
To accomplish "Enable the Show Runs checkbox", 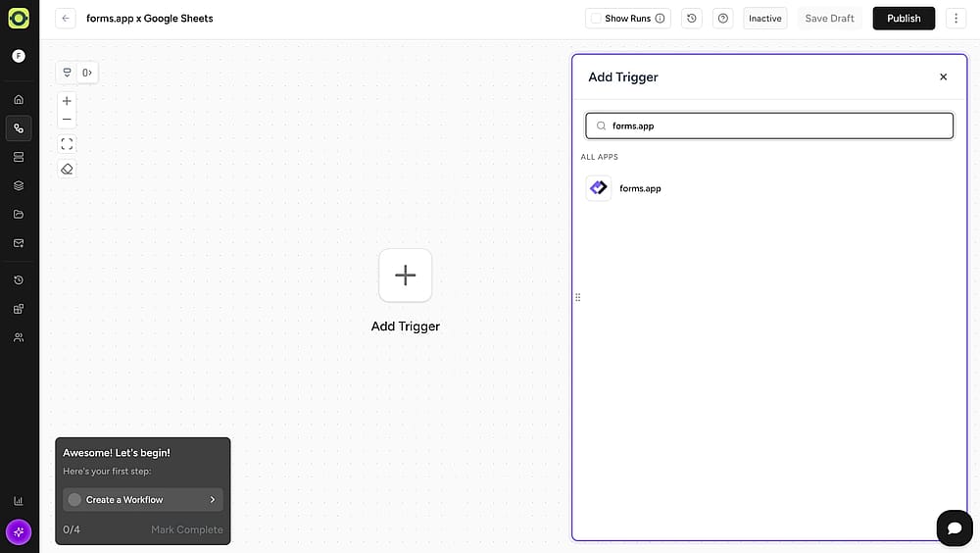I will (x=596, y=19).
